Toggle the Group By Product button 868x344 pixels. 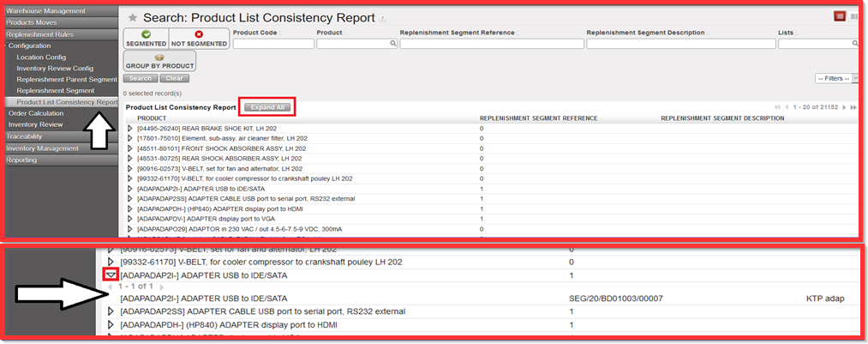[159, 61]
